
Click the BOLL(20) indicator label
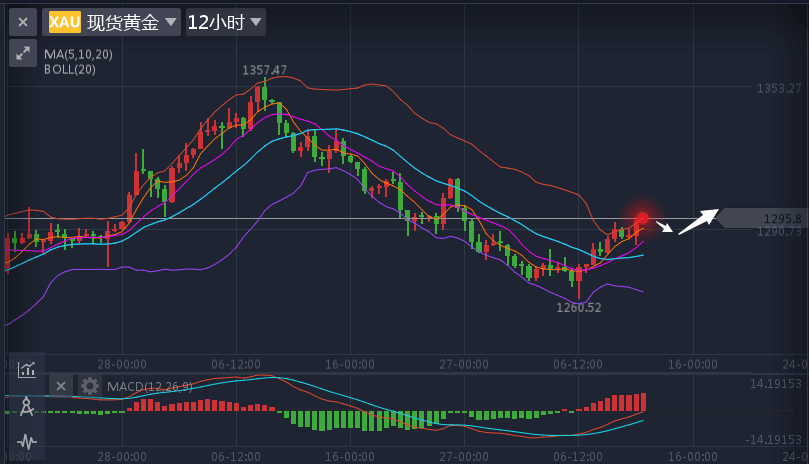point(70,69)
